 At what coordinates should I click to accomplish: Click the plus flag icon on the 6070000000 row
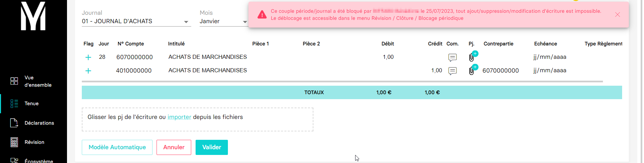pos(88,57)
